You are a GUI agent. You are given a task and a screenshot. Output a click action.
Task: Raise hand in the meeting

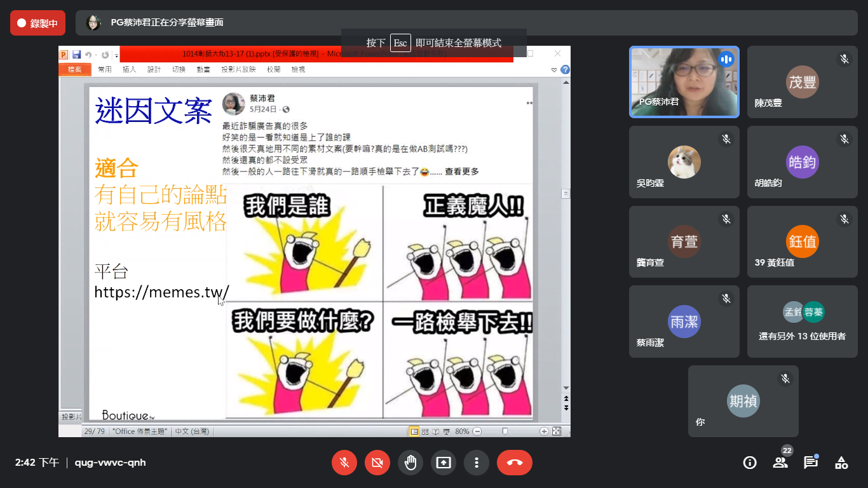pyautogui.click(x=410, y=463)
